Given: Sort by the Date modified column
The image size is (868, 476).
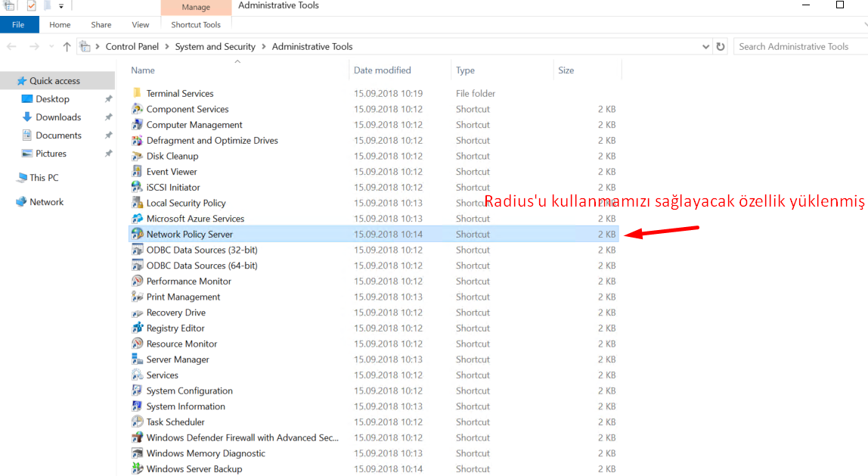Looking at the screenshot, I should pyautogui.click(x=383, y=70).
